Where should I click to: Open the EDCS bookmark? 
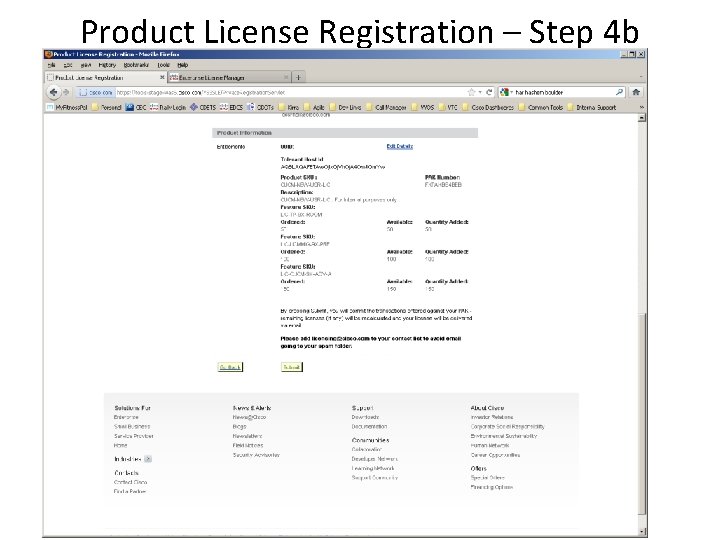[x=231, y=107]
